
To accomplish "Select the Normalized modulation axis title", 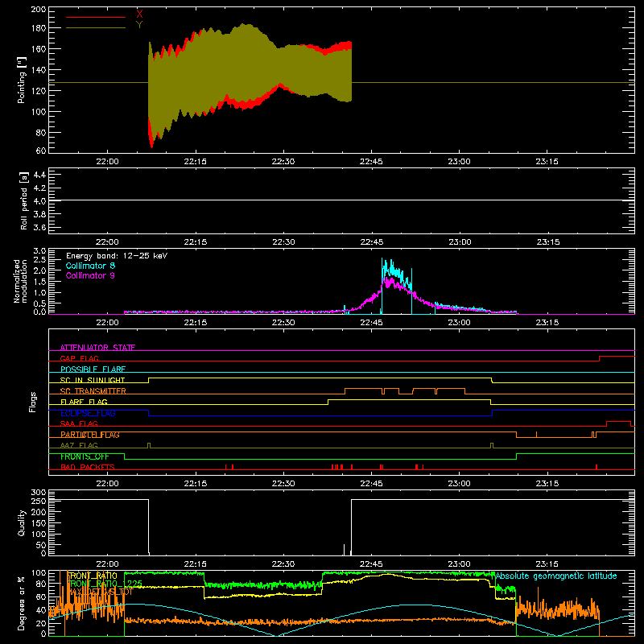I will click(x=20, y=281).
